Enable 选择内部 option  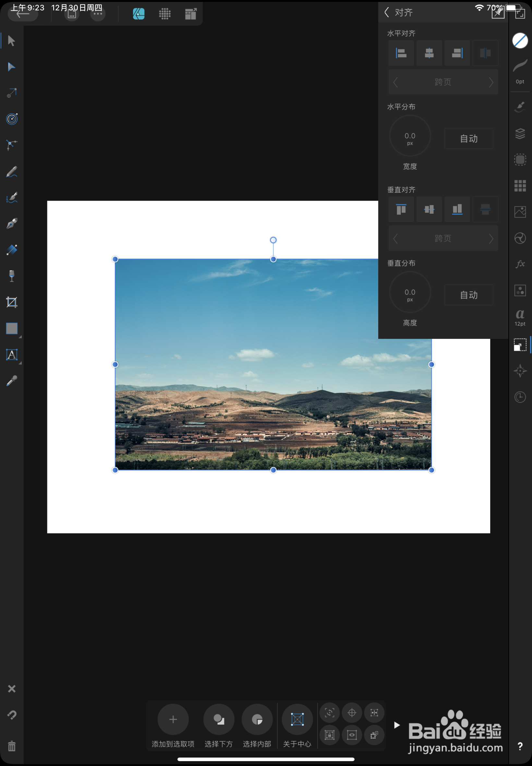click(257, 719)
